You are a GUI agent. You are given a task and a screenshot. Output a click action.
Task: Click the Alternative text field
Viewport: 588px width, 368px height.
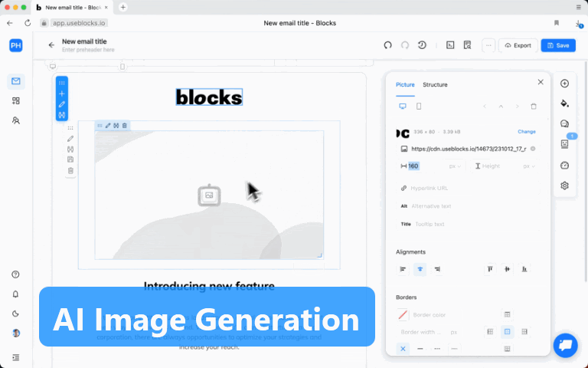pos(469,206)
